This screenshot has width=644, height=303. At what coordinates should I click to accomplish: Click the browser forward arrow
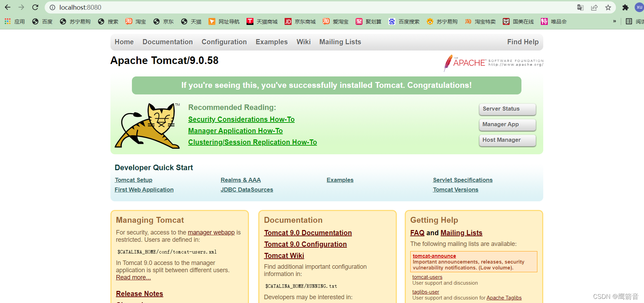(x=21, y=7)
